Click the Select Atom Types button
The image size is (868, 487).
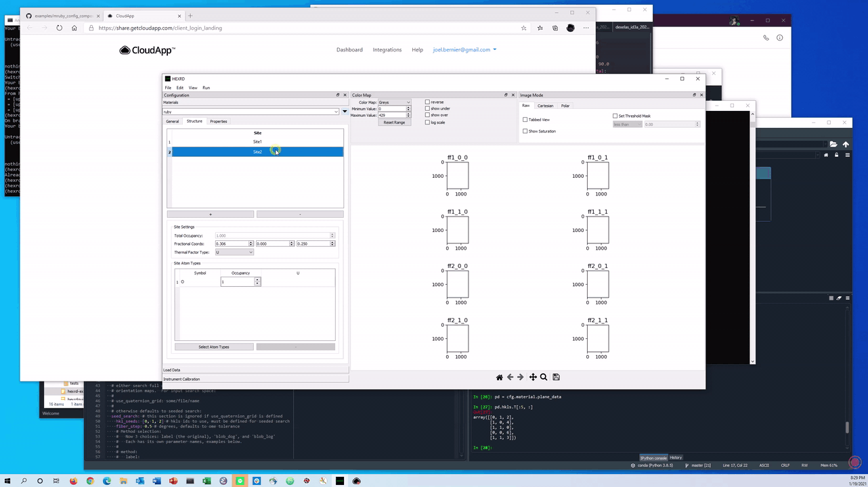click(213, 346)
